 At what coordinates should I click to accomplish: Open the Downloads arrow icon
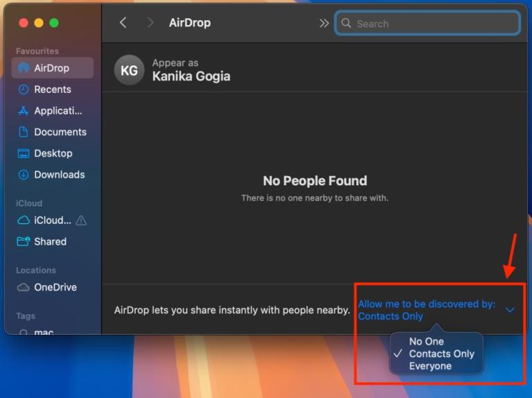click(23, 175)
